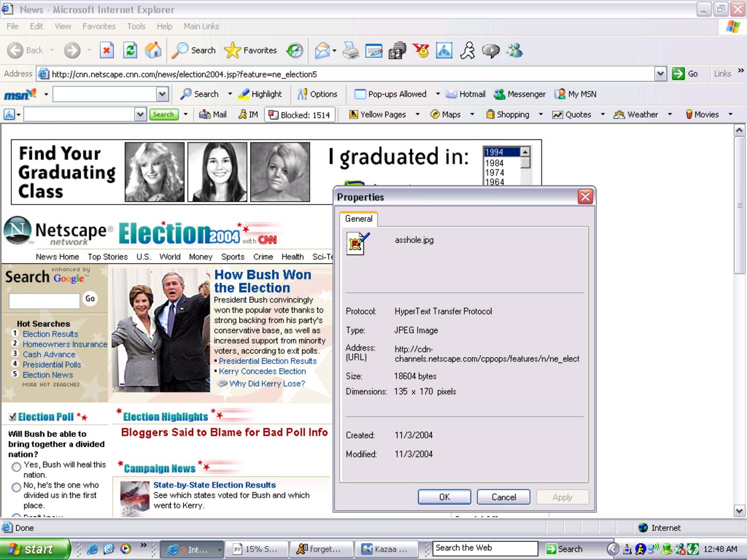Open the Movies dropdown arrow
747x560 pixels.
[x=730, y=115]
